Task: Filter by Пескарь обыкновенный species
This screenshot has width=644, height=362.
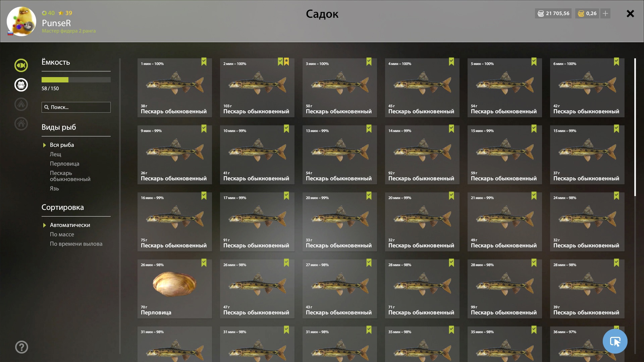Action: tap(70, 176)
